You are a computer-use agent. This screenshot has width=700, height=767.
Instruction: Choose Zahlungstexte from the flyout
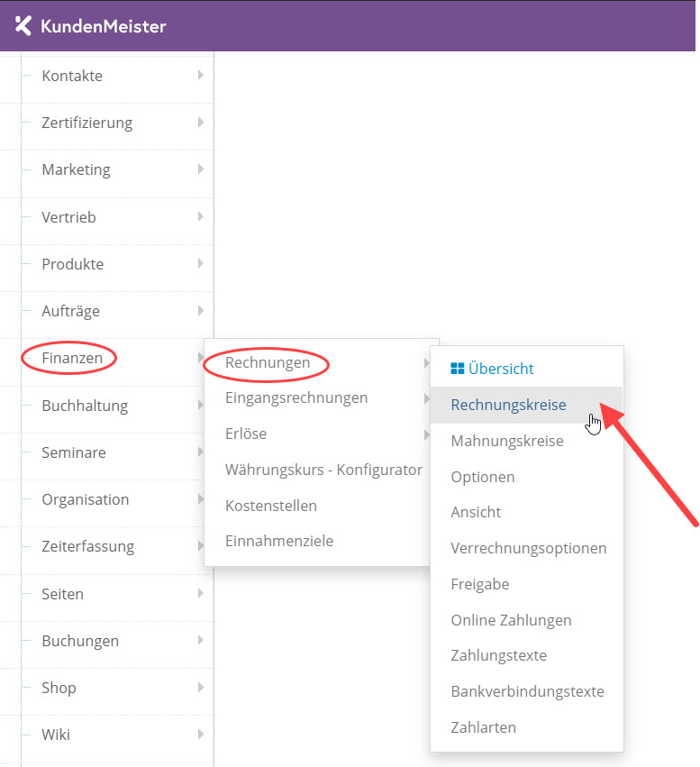pyautogui.click(x=498, y=655)
